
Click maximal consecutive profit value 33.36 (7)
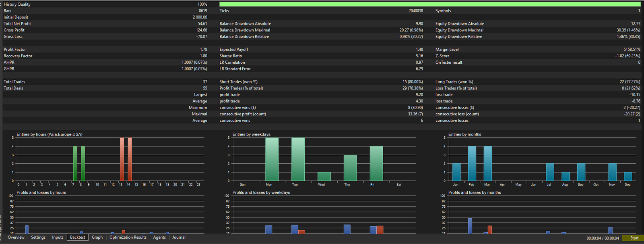415,114
